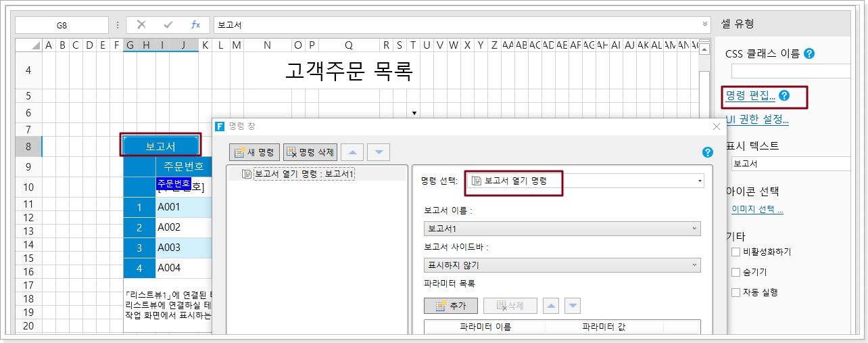
Task: Expand the 보고서 이름 dropdown
Action: 562,229
